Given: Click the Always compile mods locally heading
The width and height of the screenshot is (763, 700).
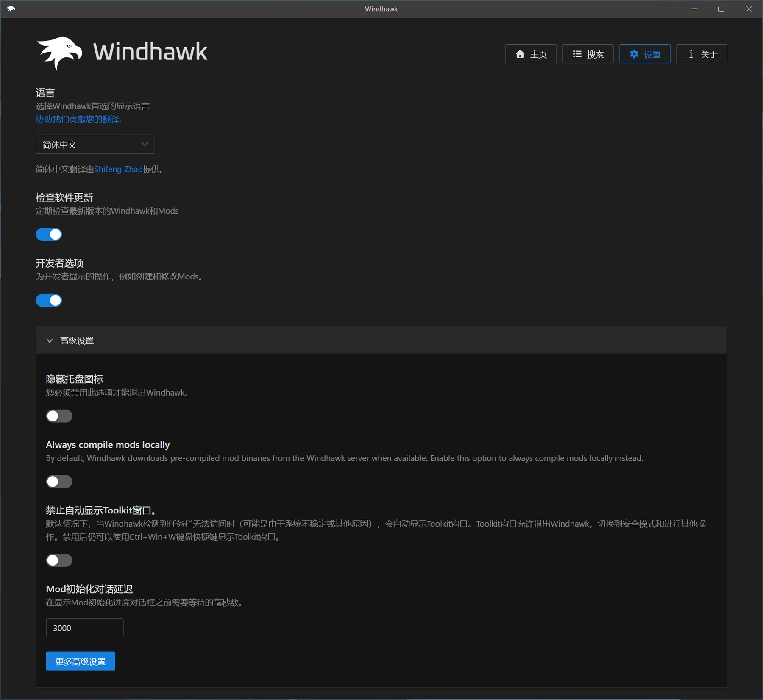Looking at the screenshot, I should (108, 445).
